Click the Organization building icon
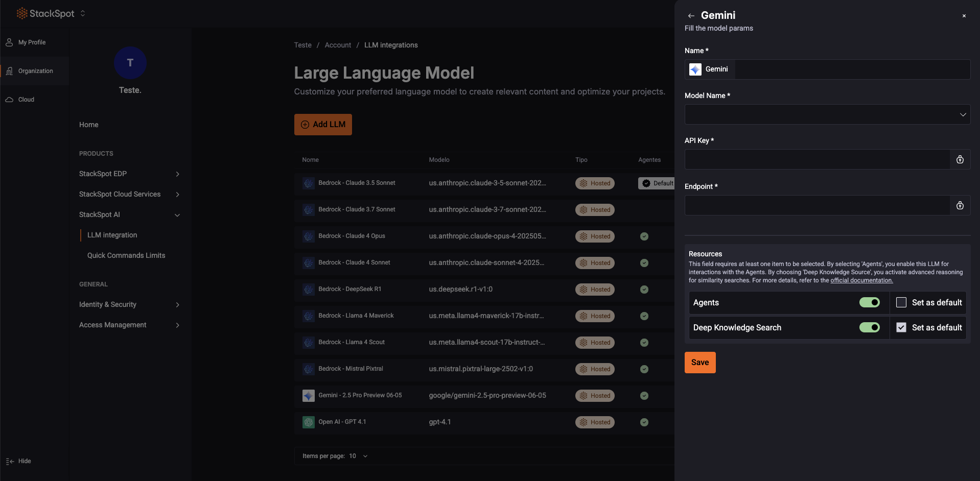Viewport: 980px width, 481px height. click(9, 71)
